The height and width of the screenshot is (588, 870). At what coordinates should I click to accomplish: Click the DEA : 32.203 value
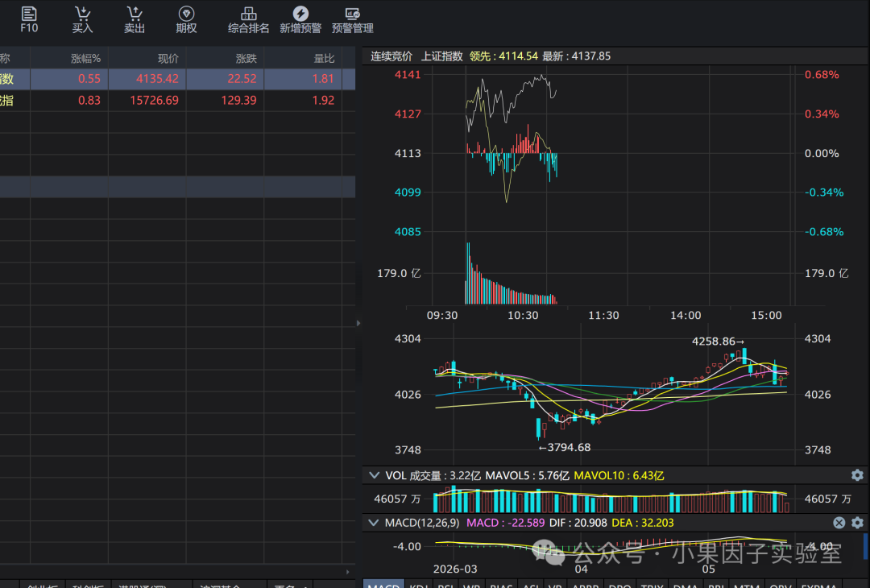[643, 523]
